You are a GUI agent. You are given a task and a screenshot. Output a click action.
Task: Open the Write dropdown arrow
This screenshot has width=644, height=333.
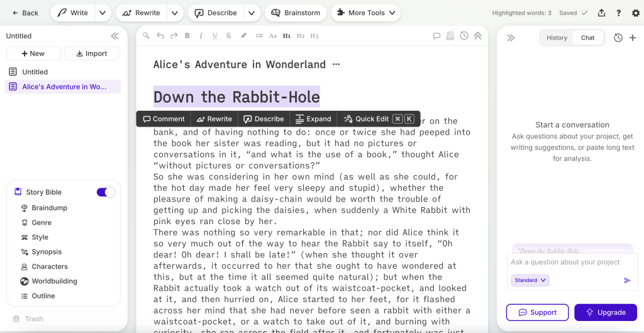[103, 13]
